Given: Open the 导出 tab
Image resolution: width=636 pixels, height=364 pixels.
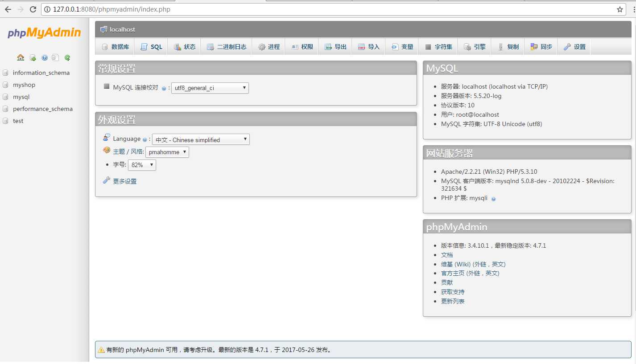Looking at the screenshot, I should 335,47.
